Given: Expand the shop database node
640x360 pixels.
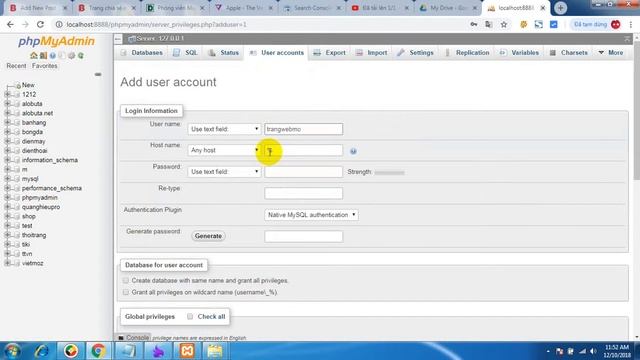Looking at the screenshot, I should pos(7,216).
